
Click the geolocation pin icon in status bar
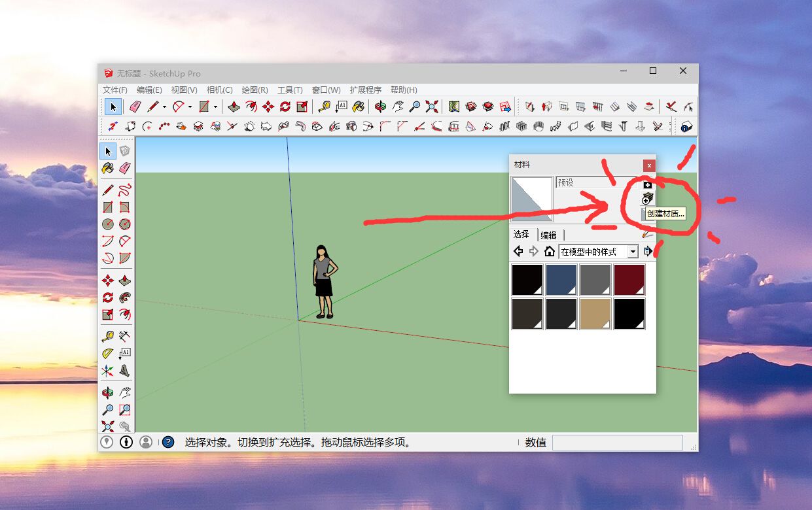click(107, 442)
